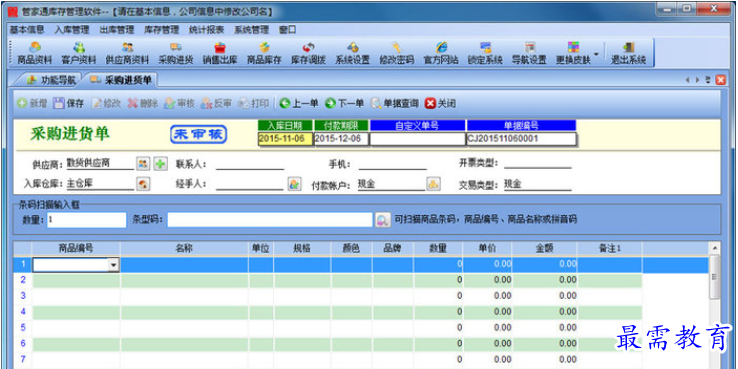Image resolution: width=738 pixels, height=369 pixels.
Task: Click the 金额 column header
Action: tap(545, 248)
